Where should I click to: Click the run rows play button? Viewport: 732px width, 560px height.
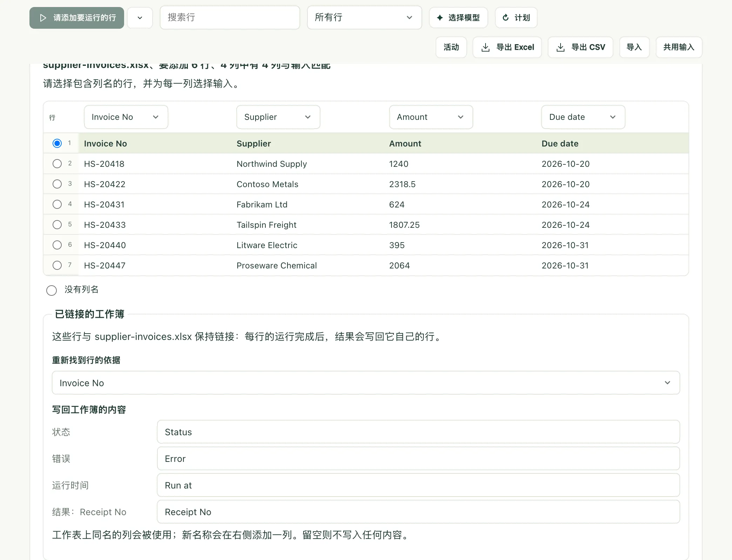click(77, 18)
